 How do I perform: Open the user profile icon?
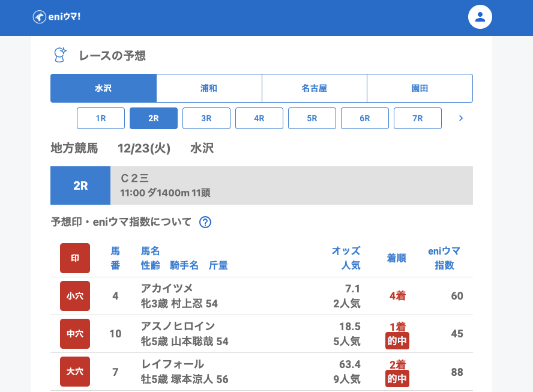point(480,17)
